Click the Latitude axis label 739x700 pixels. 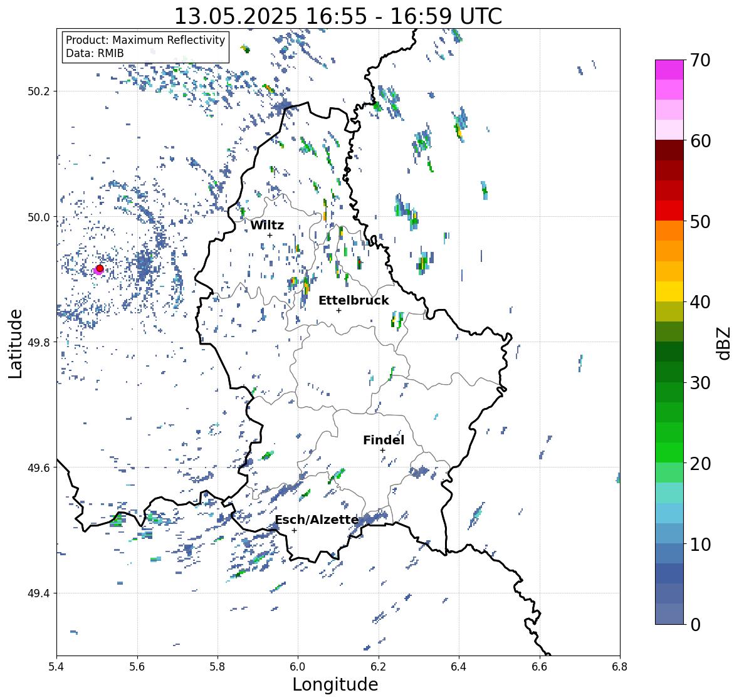click(15, 343)
